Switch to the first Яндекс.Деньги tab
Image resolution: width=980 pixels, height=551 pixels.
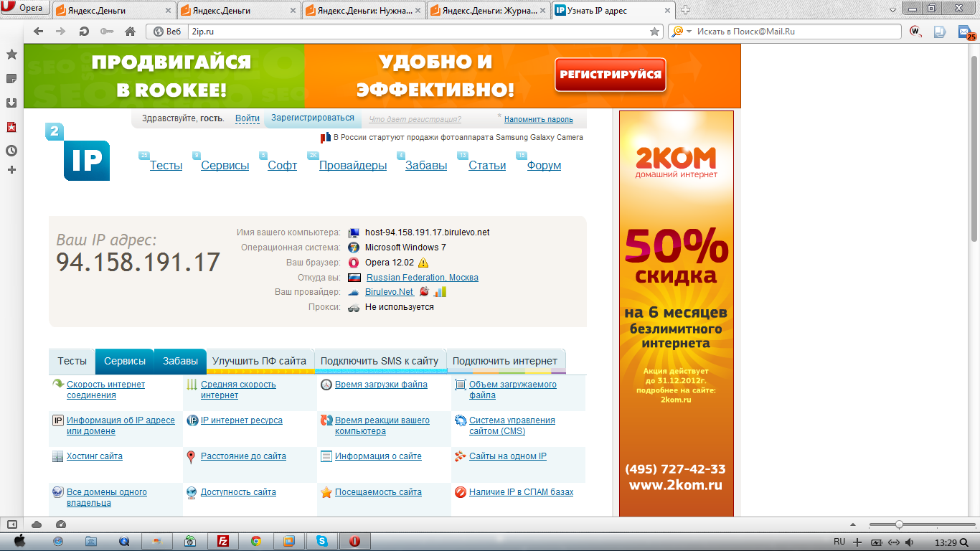point(113,10)
